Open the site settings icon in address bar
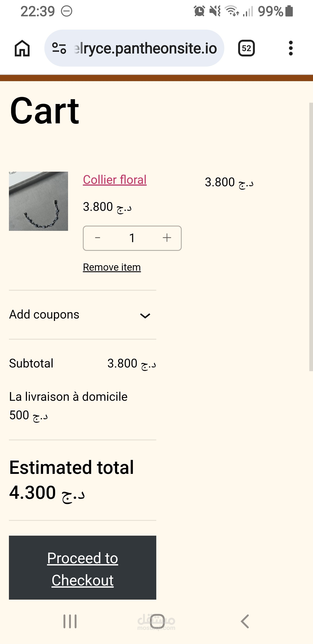Viewport: 313px width, 644px height. 59,48
